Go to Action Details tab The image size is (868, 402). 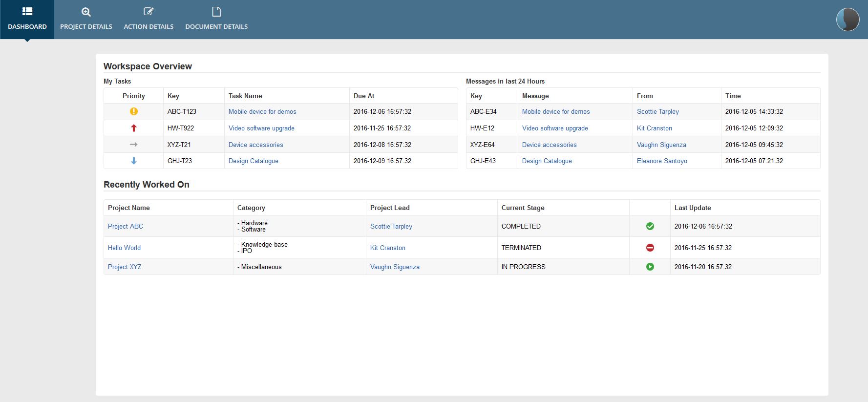click(148, 20)
